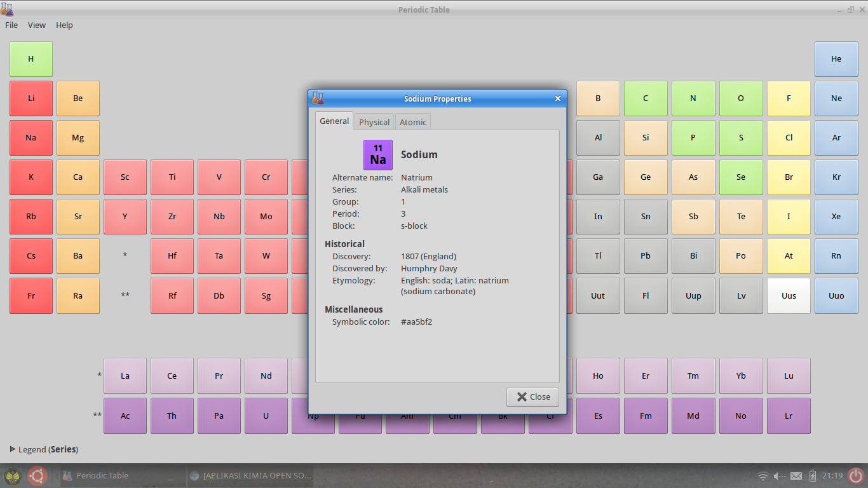Select the General tab
Screen dimensions: 868x488
[x=334, y=121]
